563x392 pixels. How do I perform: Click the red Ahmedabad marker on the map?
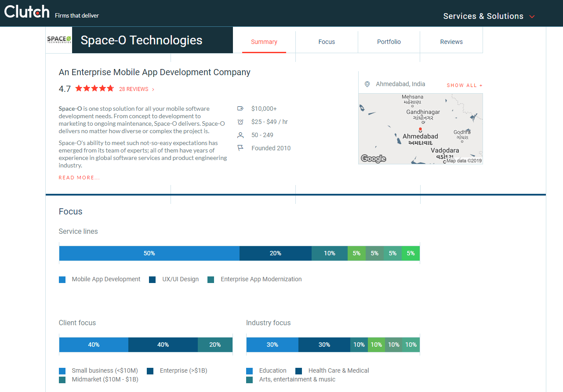[x=420, y=129]
